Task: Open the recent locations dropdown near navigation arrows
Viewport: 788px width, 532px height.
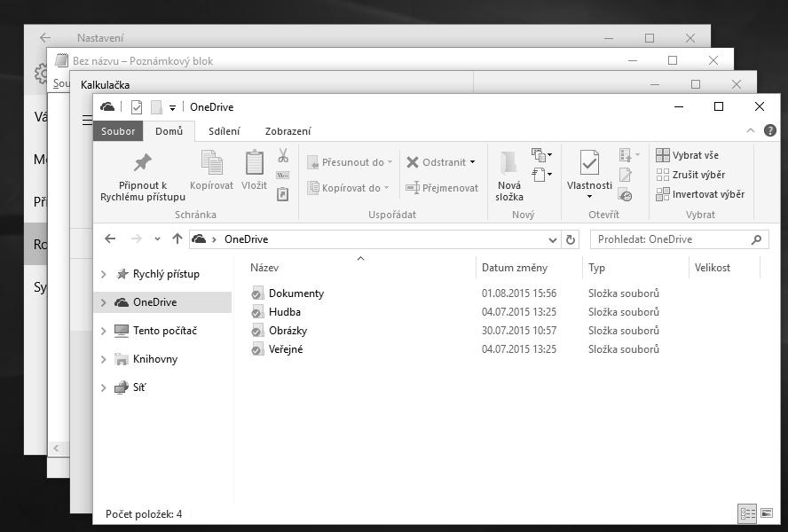Action: pyautogui.click(x=157, y=239)
